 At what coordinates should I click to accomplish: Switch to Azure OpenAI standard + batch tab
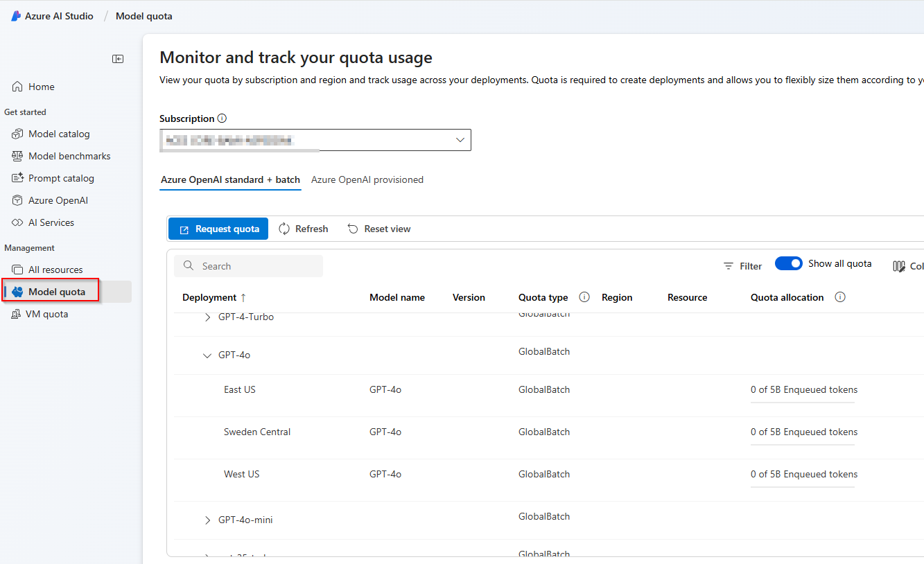coord(230,179)
